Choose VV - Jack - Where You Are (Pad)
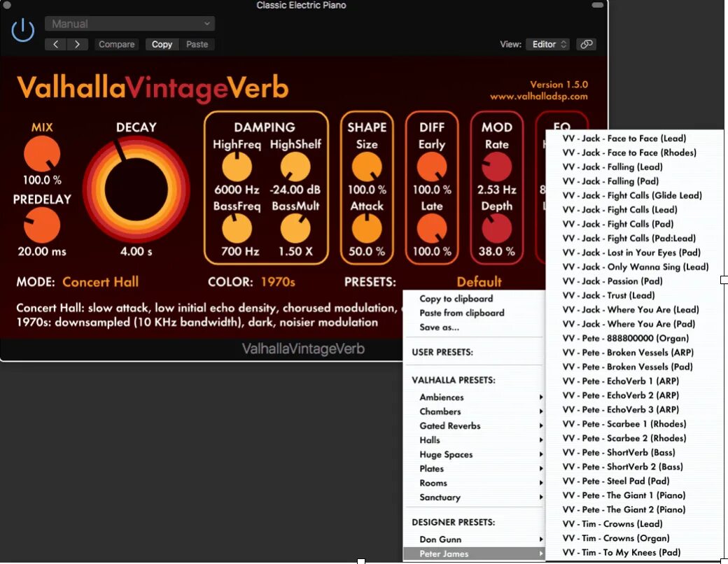Image resolution: width=728 pixels, height=564 pixels. (635, 324)
